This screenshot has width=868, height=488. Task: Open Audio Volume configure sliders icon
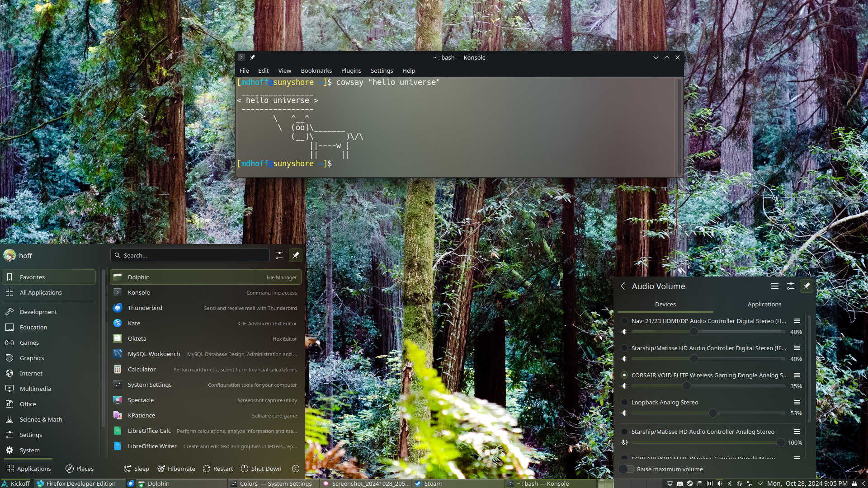(x=791, y=286)
